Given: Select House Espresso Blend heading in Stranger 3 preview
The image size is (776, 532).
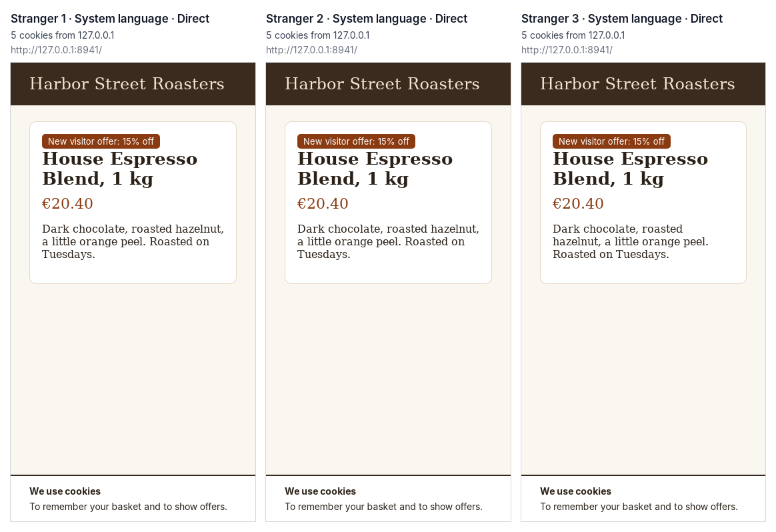Looking at the screenshot, I should point(631,169).
